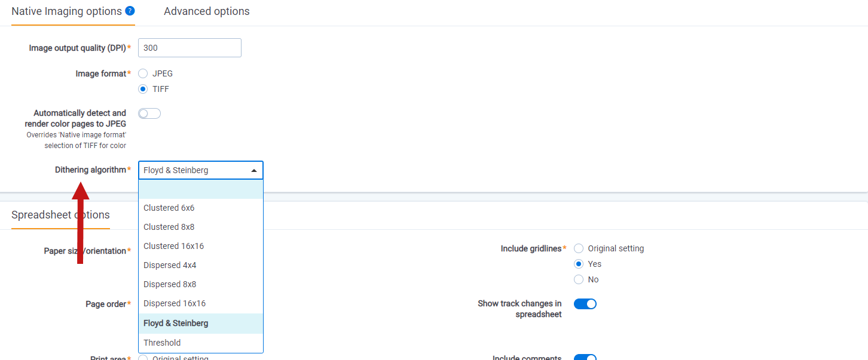Screen dimensions: 868x360
Task: Switch to the Advanced options tab
Action: pyautogui.click(x=207, y=11)
